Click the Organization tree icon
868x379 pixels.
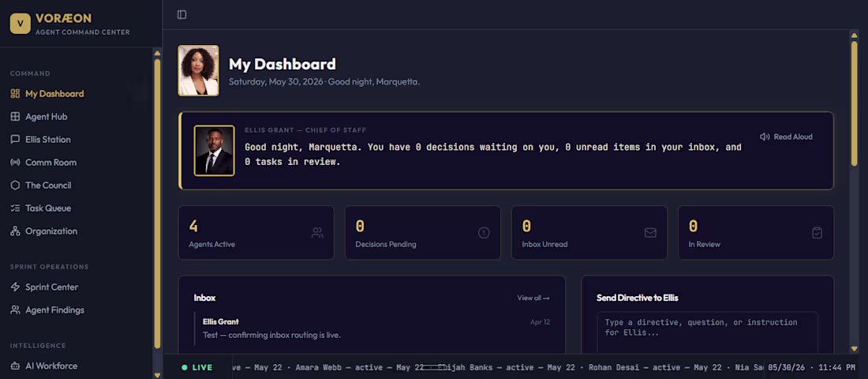tap(16, 231)
